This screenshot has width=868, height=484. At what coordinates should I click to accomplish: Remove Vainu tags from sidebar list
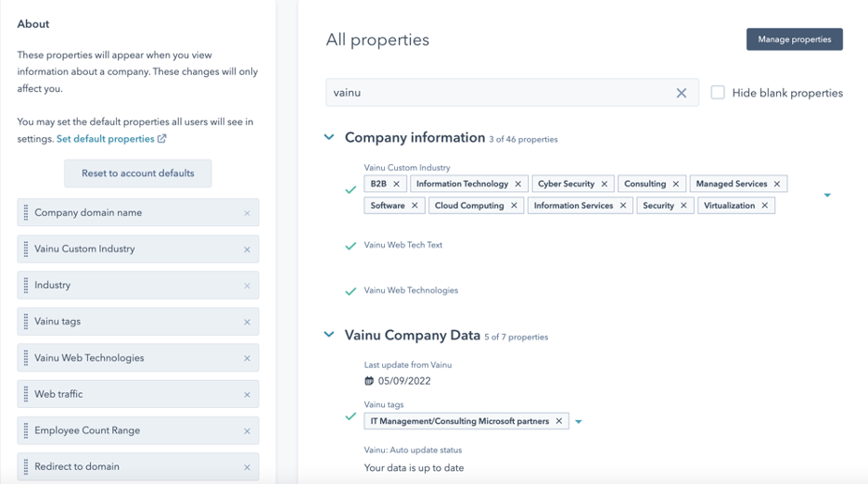[x=247, y=323]
